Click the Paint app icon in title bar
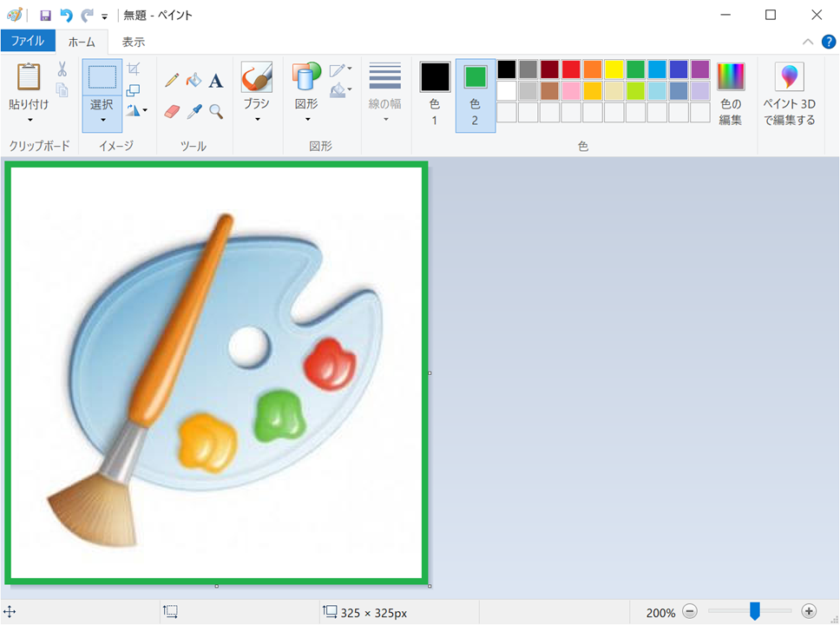The image size is (840, 625). pos(15,15)
